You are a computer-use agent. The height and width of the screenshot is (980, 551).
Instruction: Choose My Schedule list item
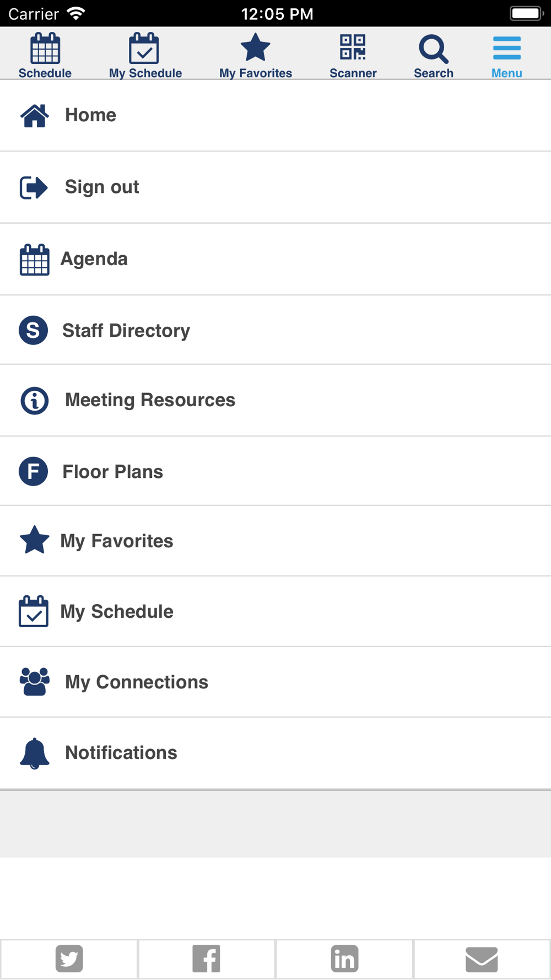(x=116, y=612)
